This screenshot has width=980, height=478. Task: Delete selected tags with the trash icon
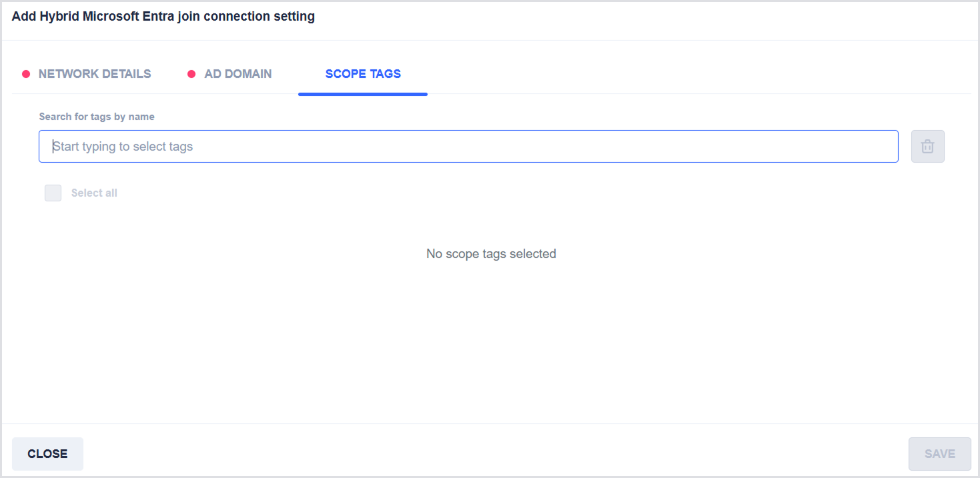[927, 147]
